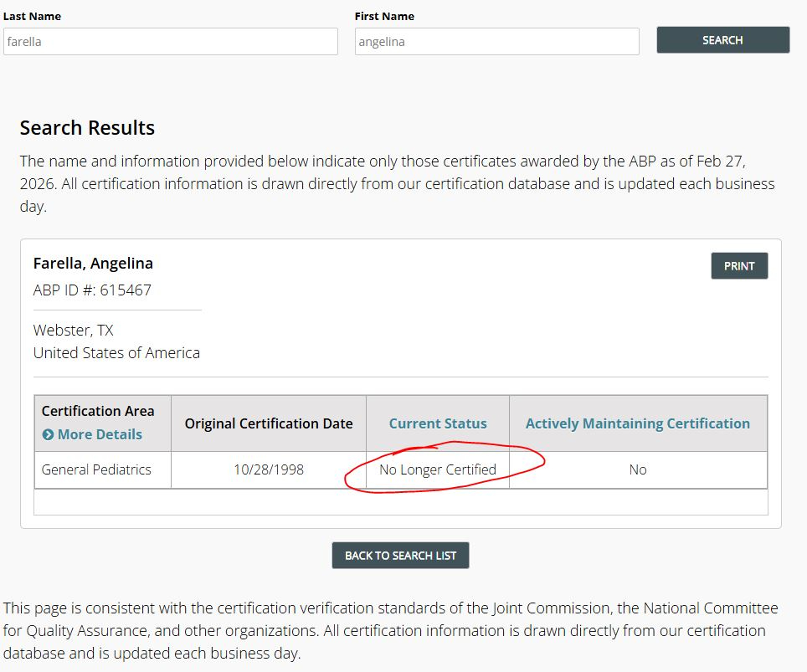Viewport: 807px width, 672px height.
Task: Open the Actively Maintaining Certification header link
Action: click(637, 423)
